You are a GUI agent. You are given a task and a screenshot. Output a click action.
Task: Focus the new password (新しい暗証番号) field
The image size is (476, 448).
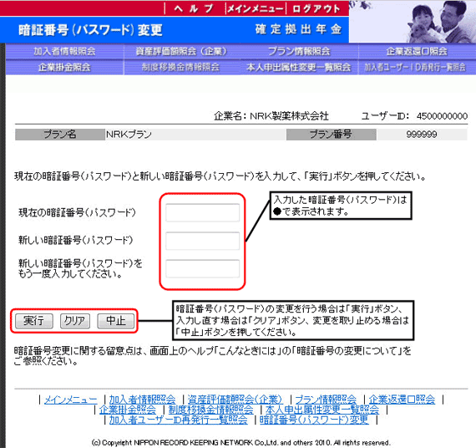(x=202, y=241)
